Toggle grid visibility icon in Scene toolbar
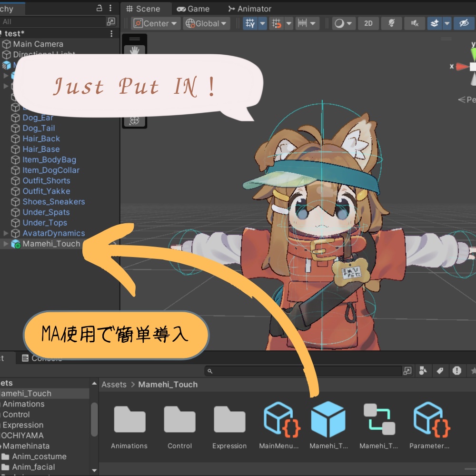The height and width of the screenshot is (476, 476). [x=250, y=23]
